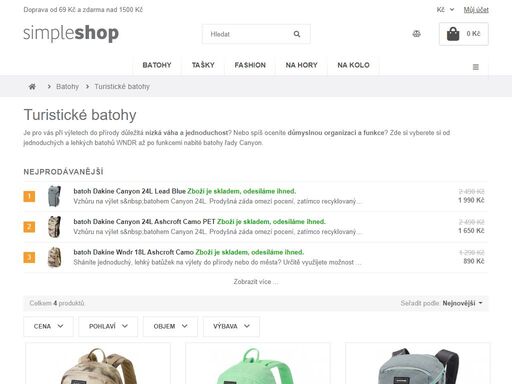Screen dimensions: 512x384
Task: Click the number 2 bestseller badge
Action: coord(29,227)
